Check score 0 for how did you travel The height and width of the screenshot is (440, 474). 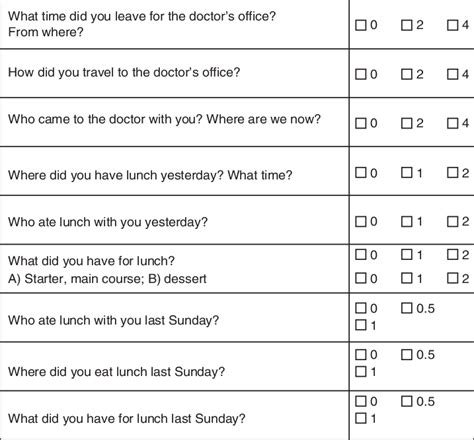point(361,74)
